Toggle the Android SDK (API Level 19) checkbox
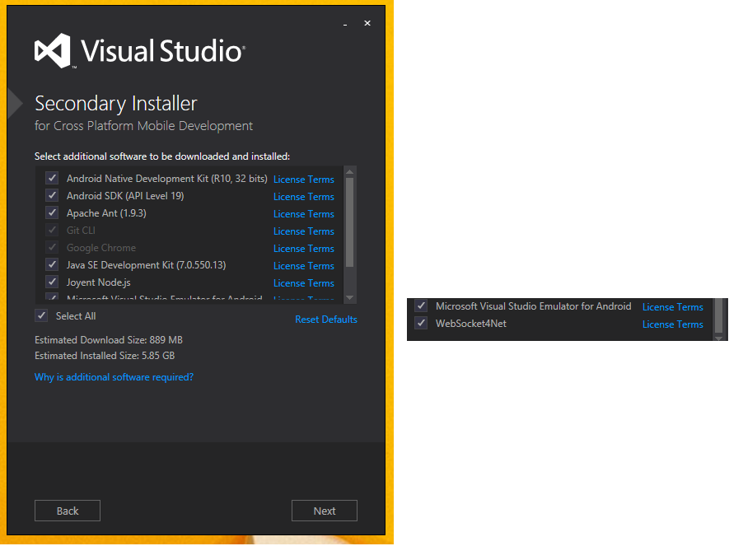Screen dimensions: 743x560 pos(52,195)
